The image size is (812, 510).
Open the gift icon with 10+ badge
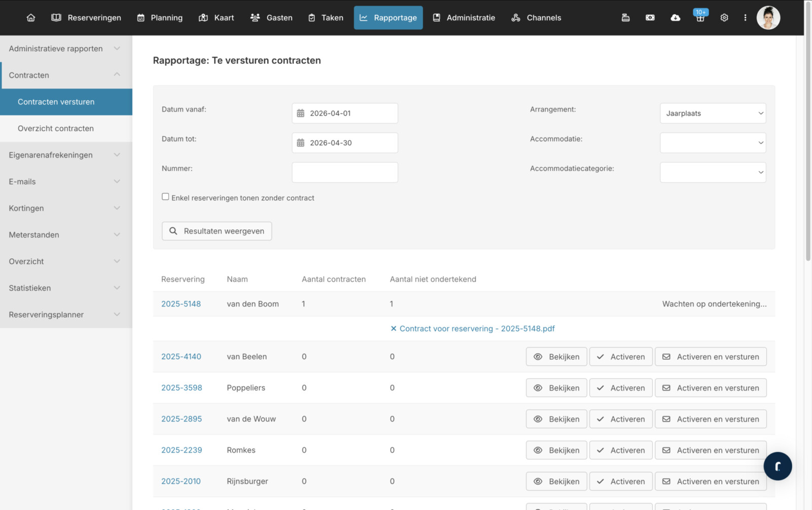tap(700, 18)
